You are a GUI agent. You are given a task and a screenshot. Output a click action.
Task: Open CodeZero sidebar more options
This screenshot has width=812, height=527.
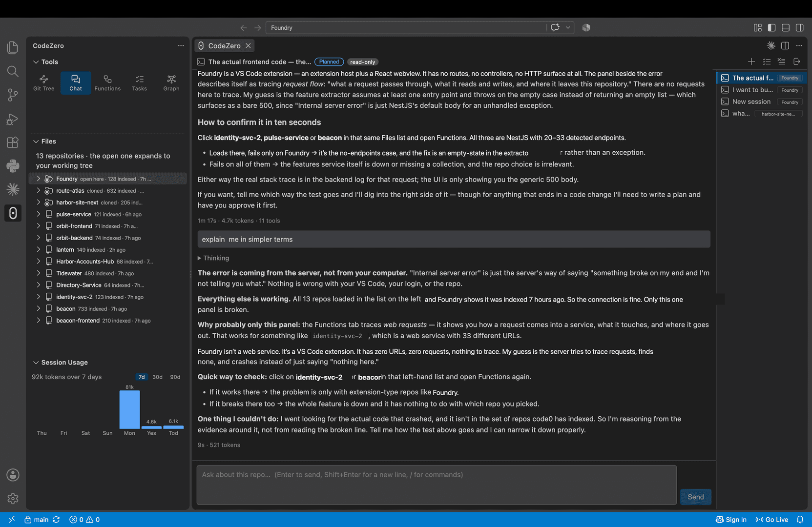tap(181, 45)
